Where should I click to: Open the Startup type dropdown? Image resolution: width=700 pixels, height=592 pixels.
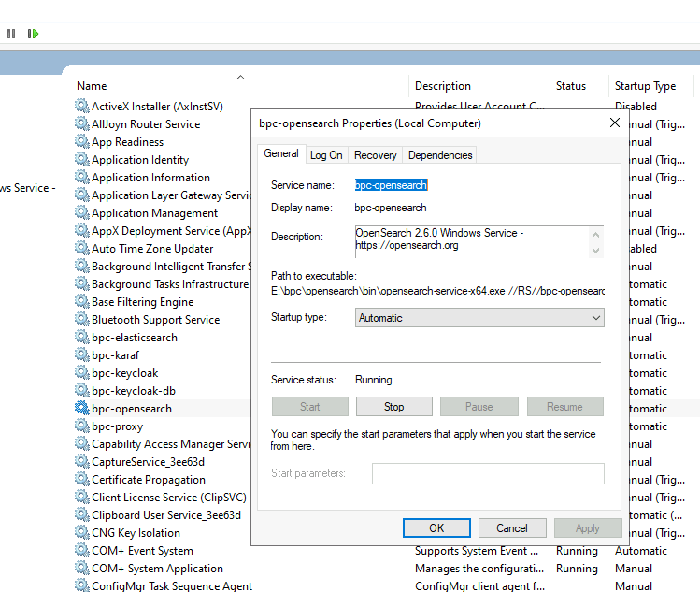[479, 318]
